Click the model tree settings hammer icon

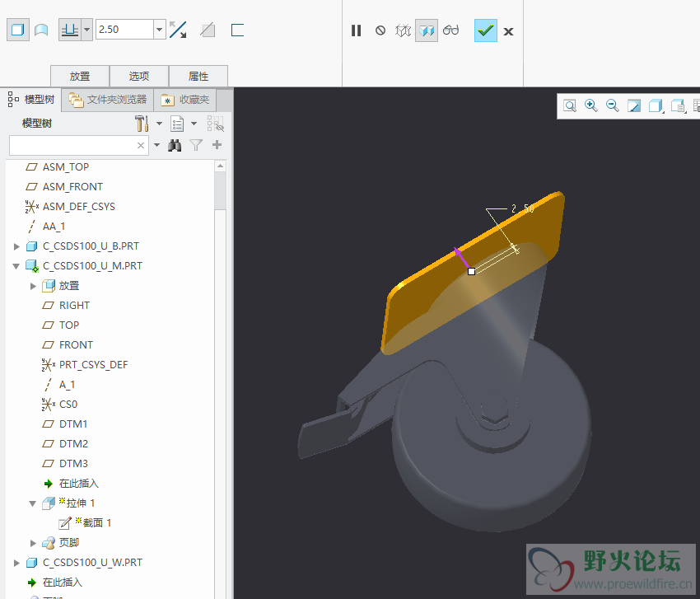pyautogui.click(x=142, y=124)
